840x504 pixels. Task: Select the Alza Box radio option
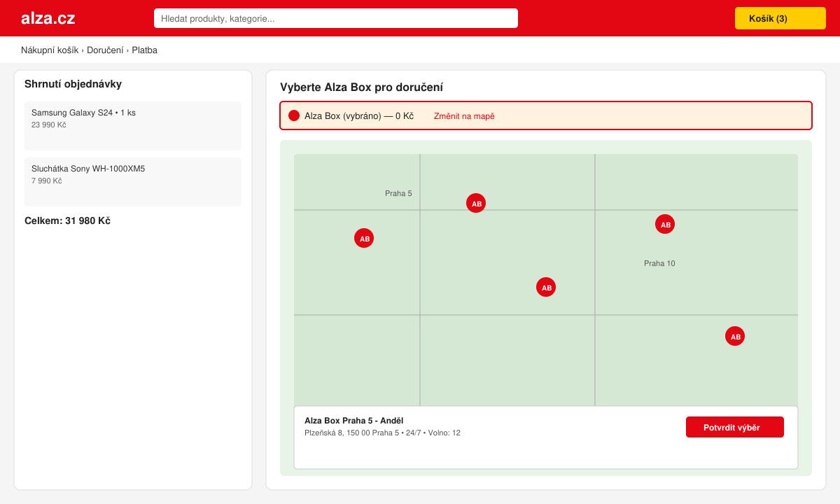pyautogui.click(x=294, y=115)
